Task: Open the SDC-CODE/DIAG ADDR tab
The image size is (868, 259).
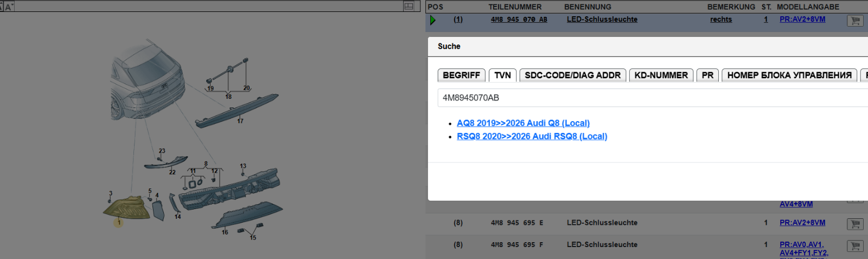Action: pyautogui.click(x=572, y=75)
